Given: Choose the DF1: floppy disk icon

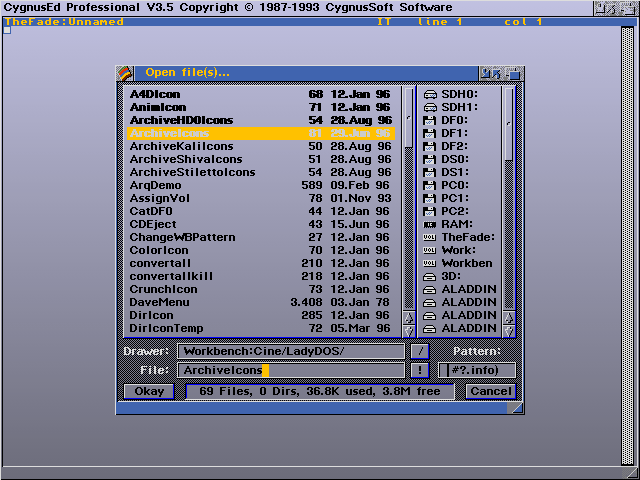Looking at the screenshot, I should pos(429,134).
